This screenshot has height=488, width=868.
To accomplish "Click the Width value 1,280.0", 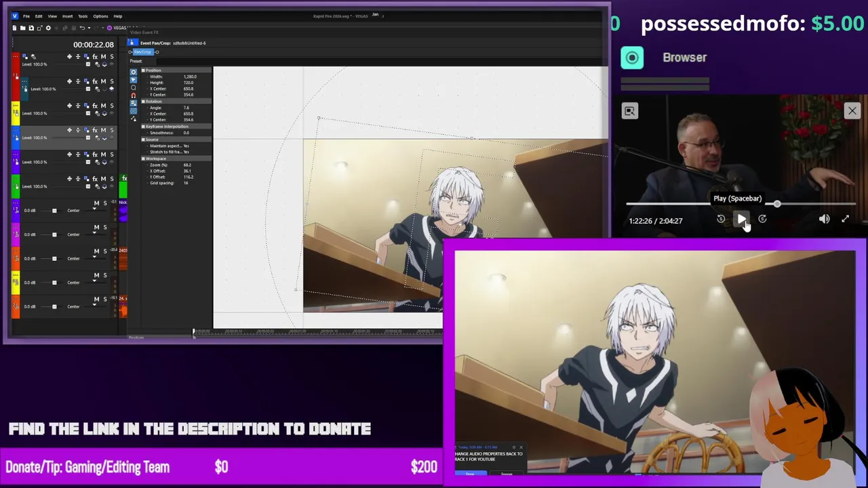I will 189,77.
